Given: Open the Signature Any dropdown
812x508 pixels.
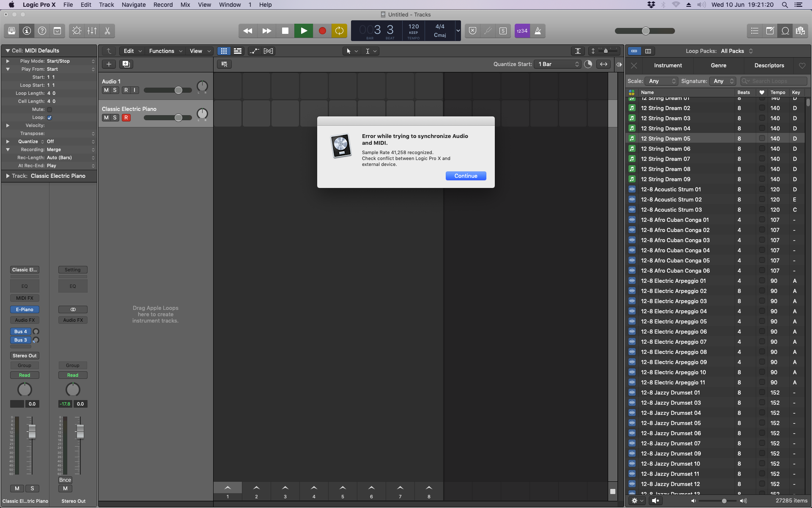Looking at the screenshot, I should pyautogui.click(x=723, y=81).
